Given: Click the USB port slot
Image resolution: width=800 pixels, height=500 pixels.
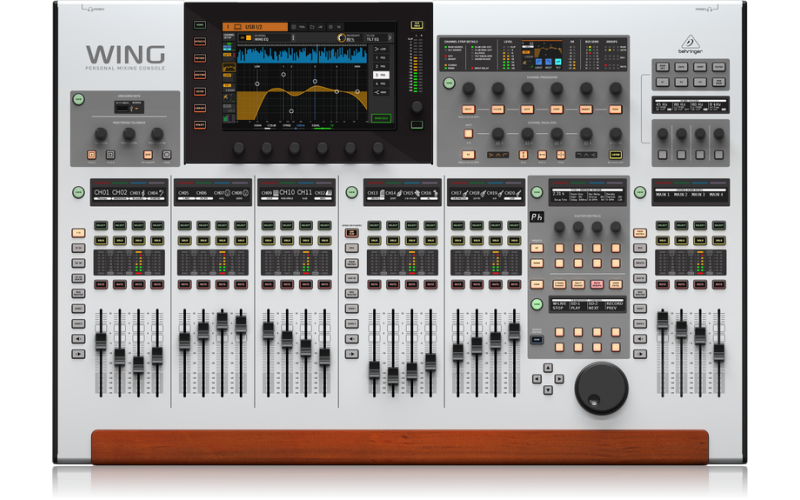Looking at the screenshot, I should pos(122,108).
